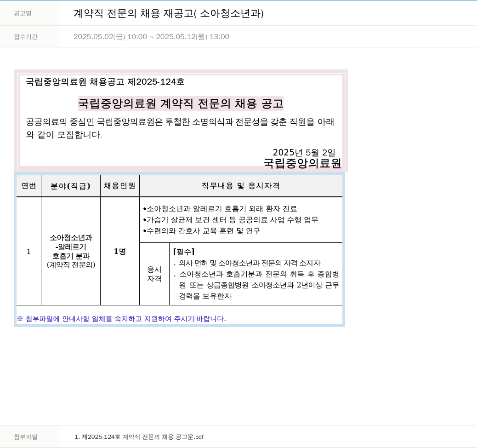Click the 첨부파일 label

click(26, 437)
